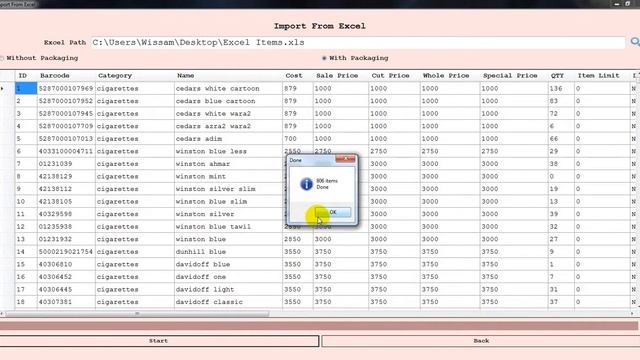Screen dimensions: 640x360
Task: Sort by the QTY column header
Action: coord(561,76)
